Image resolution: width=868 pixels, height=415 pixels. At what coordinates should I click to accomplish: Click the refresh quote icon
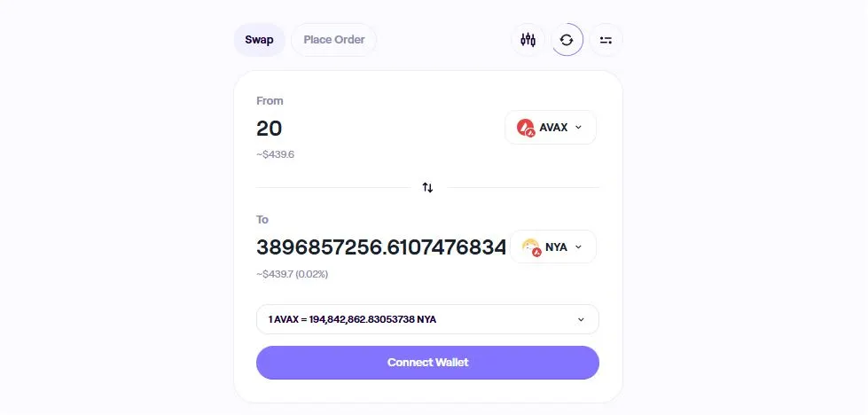567,40
